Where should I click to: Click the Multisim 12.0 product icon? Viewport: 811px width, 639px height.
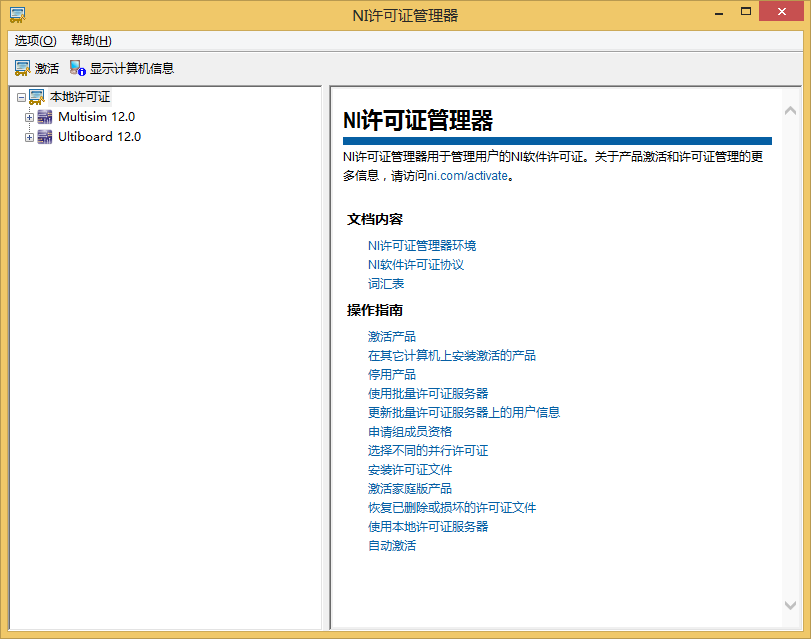(45, 117)
